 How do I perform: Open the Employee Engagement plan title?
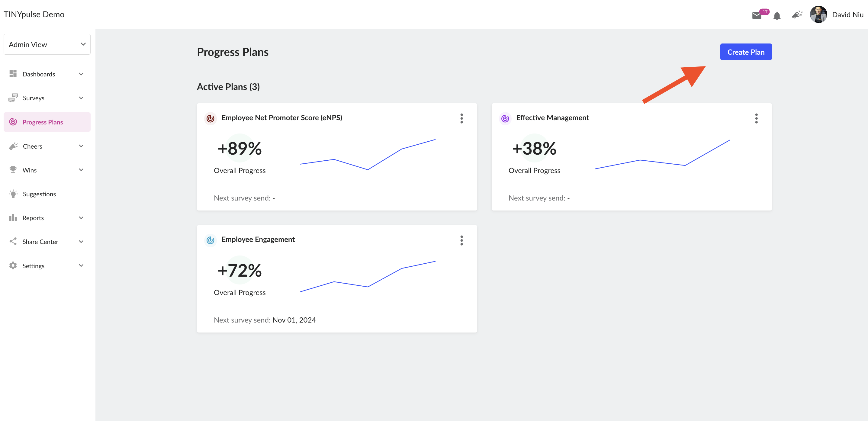click(x=258, y=239)
